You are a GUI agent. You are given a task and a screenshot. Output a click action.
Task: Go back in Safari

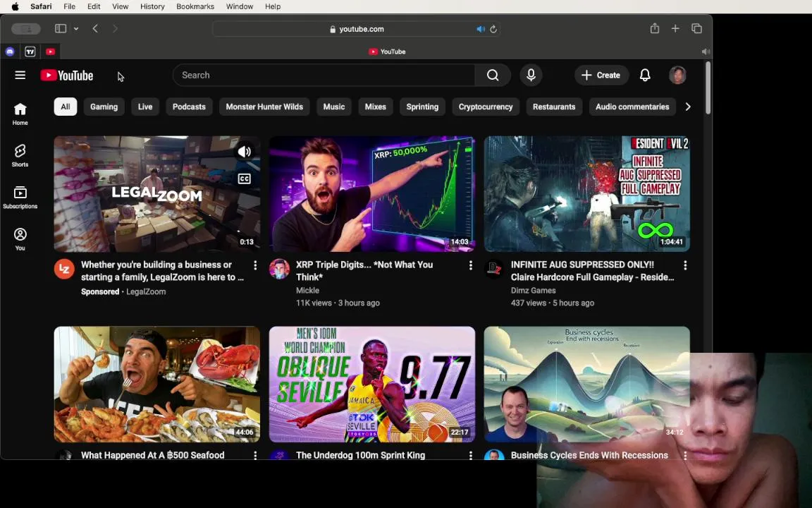point(95,28)
